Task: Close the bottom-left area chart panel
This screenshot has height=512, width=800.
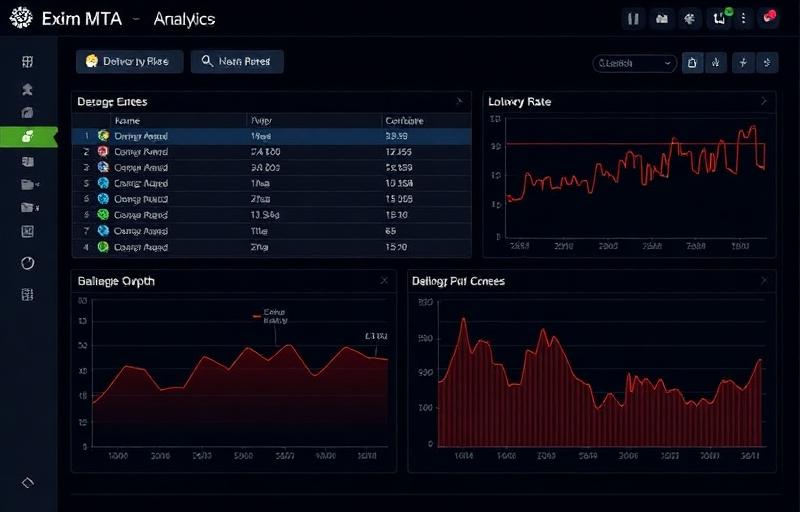Action: tap(384, 281)
